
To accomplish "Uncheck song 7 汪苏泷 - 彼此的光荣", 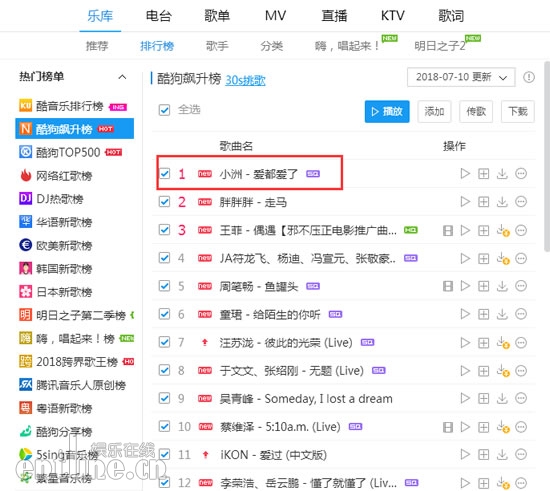I will (164, 342).
